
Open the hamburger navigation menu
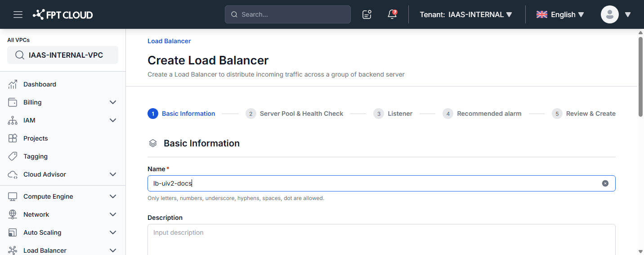[x=18, y=14]
